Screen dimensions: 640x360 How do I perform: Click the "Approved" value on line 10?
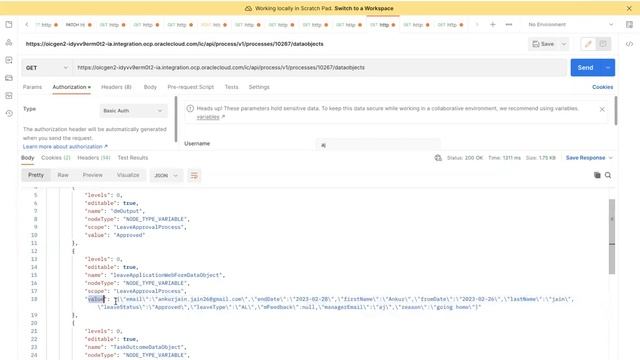pyautogui.click(x=128, y=235)
